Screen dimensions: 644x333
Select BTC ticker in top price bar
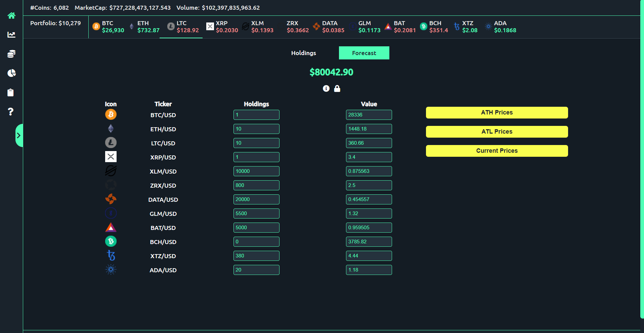pos(108,27)
